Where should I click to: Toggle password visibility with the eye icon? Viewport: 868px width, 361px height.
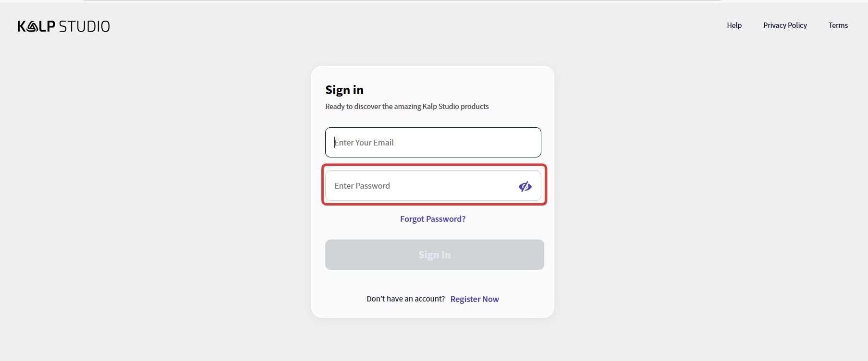(x=525, y=186)
